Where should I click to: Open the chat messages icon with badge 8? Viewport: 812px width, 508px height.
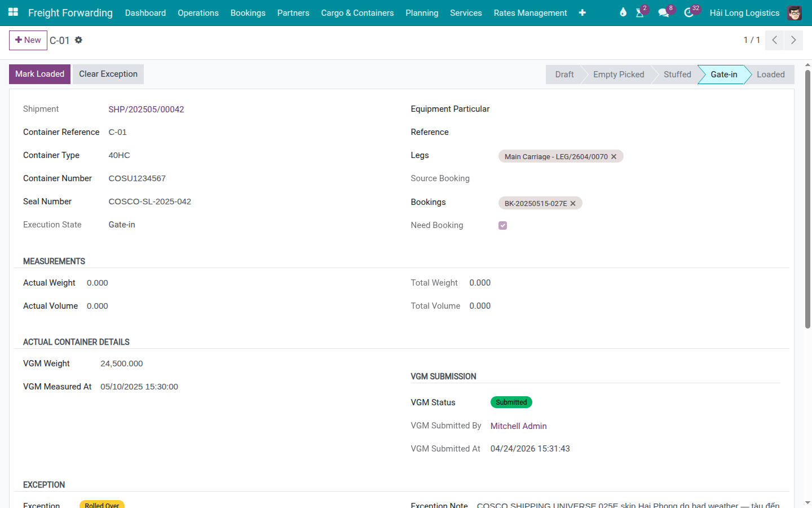click(x=664, y=12)
